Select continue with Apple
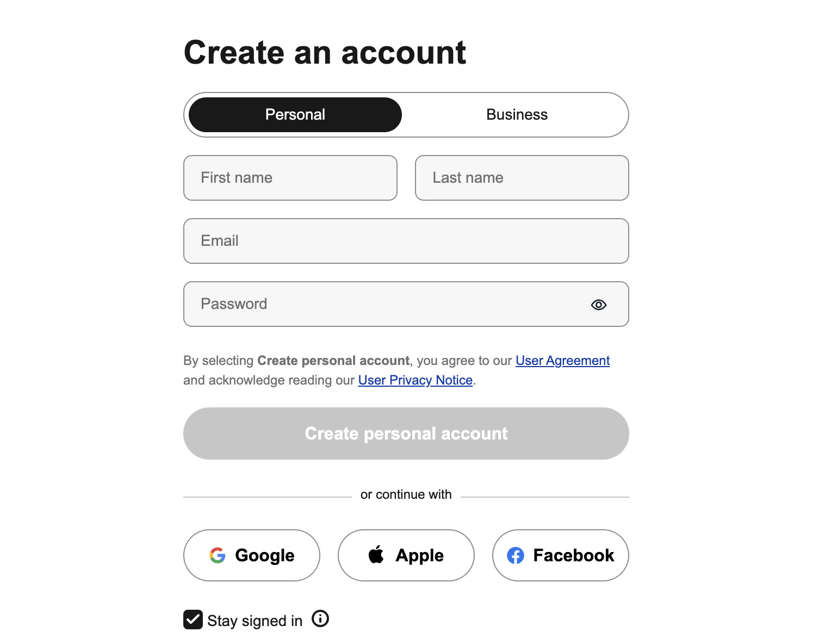 pyautogui.click(x=406, y=555)
